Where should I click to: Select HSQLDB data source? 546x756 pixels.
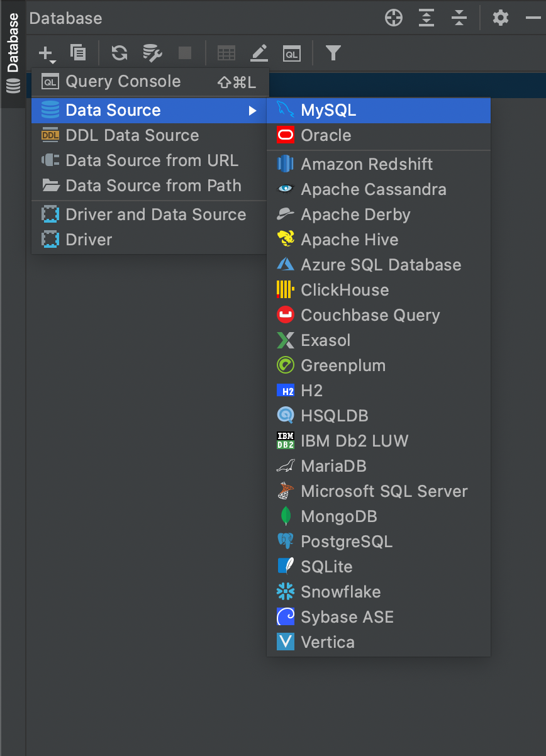[379, 416]
